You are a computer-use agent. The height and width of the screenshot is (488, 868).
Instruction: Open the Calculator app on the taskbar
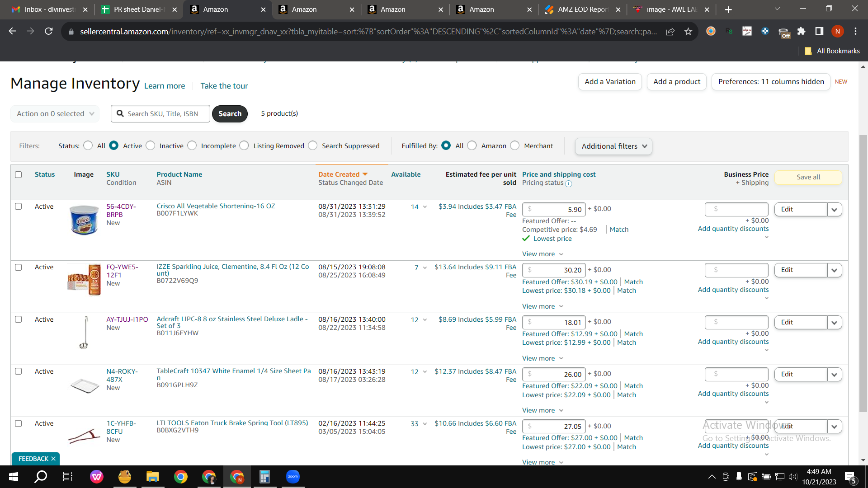click(264, 477)
